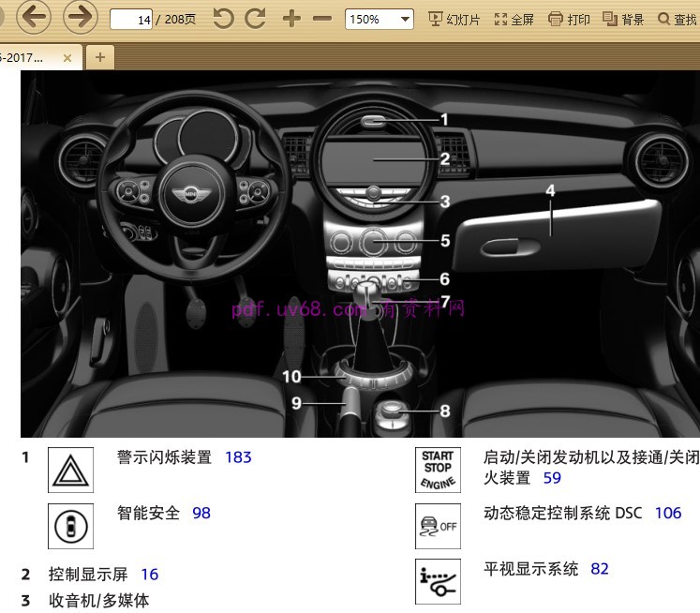This screenshot has width=700, height=613.
Task: Click the START STOP ENGINE icon
Action: tap(438, 471)
